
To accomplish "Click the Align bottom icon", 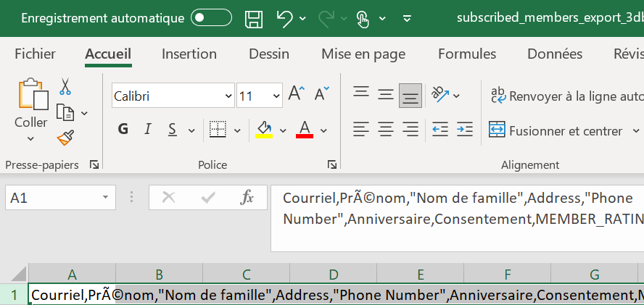I will (410, 96).
